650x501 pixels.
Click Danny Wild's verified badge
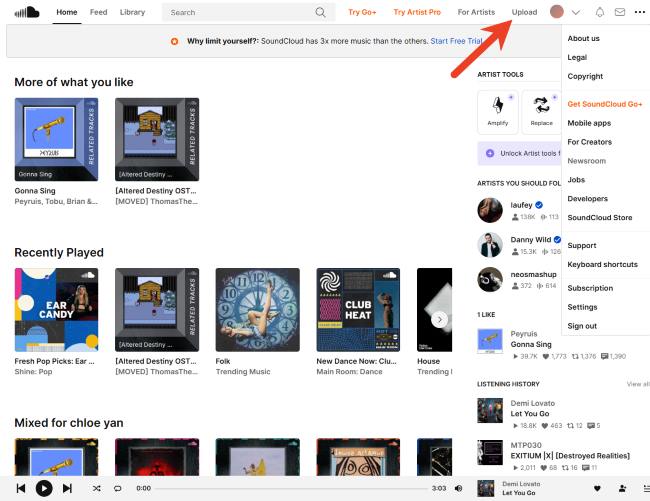pyautogui.click(x=557, y=240)
